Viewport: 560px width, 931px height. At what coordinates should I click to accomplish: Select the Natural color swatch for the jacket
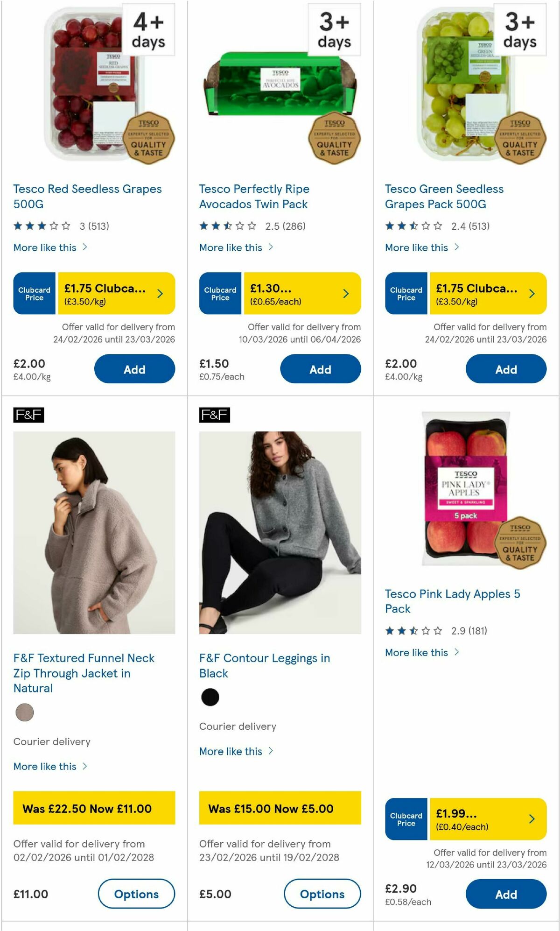24,713
